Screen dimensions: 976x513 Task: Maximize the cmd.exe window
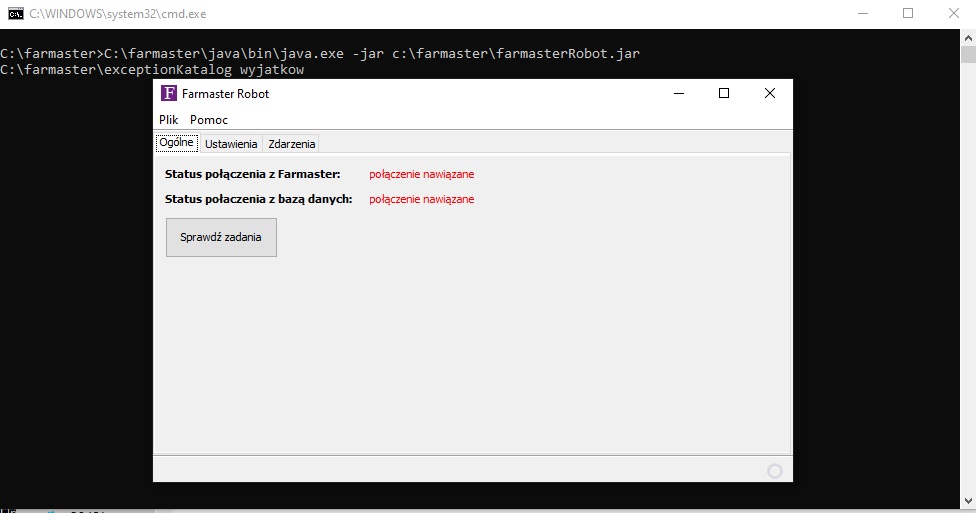pyautogui.click(x=908, y=14)
